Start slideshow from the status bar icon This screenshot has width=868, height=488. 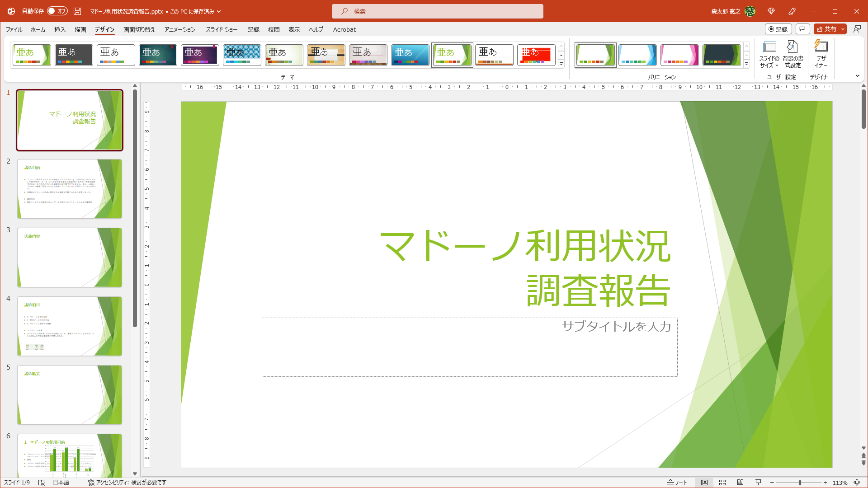pyautogui.click(x=759, y=482)
